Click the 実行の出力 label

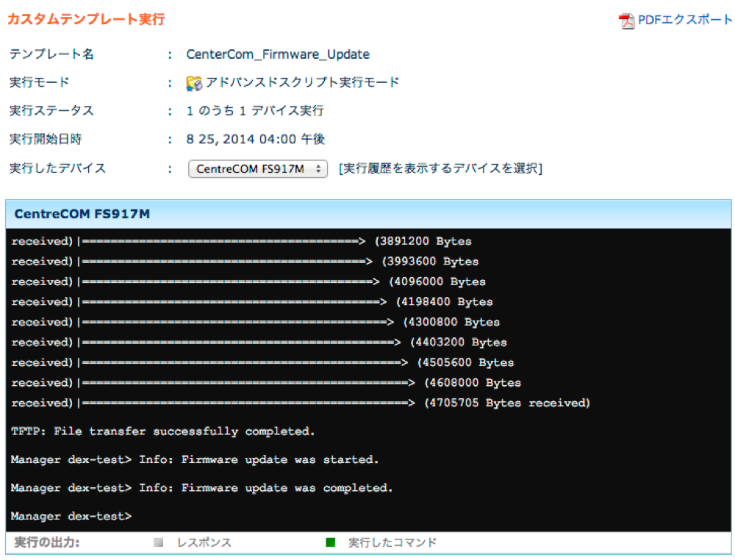pos(47,542)
